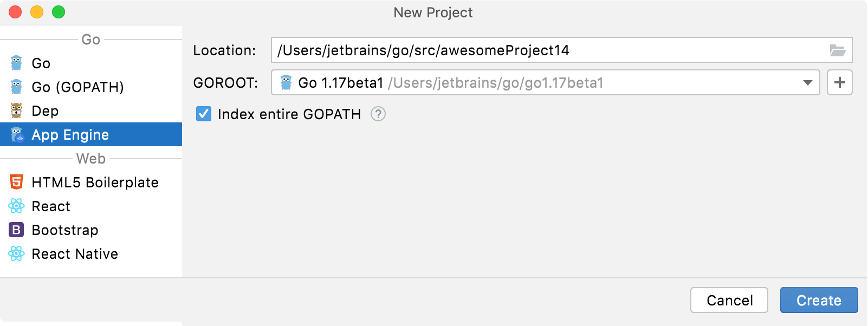Image resolution: width=868 pixels, height=326 pixels.
Task: Open help via question mark next to GOPATH checkbox
Action: pos(379,114)
